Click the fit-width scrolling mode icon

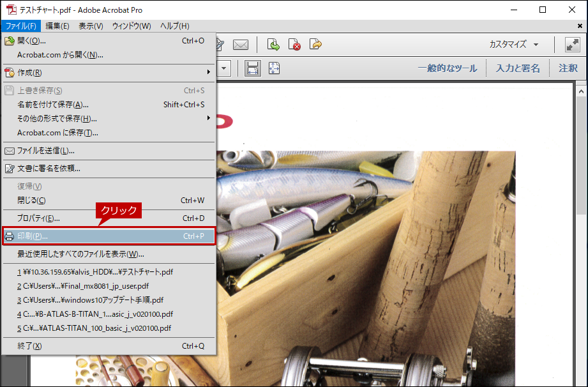tap(253, 68)
